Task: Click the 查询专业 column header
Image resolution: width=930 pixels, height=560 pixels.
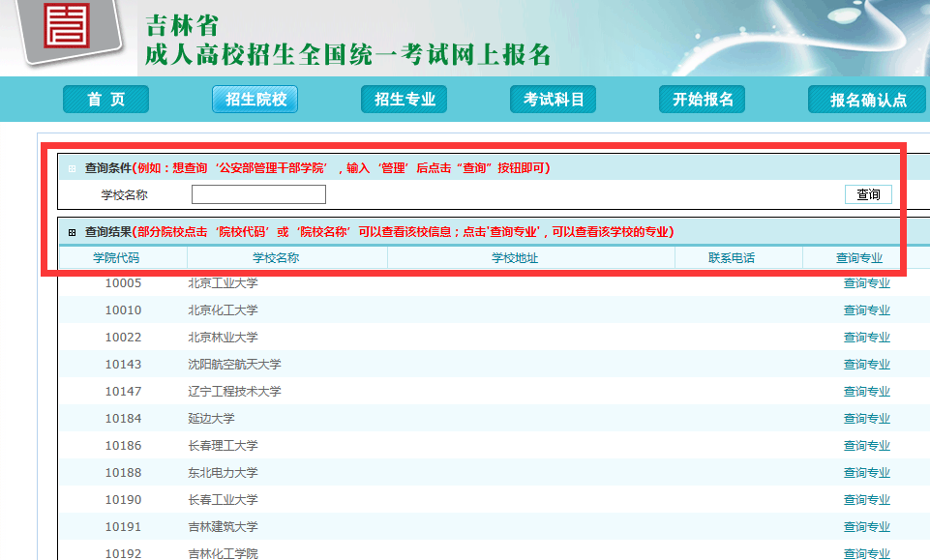Action: 859,258
